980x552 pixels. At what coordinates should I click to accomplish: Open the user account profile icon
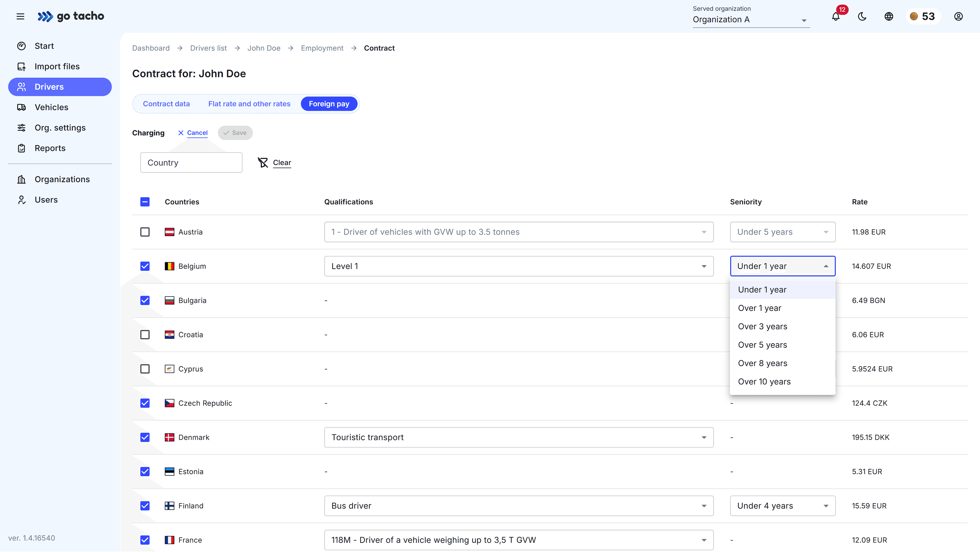958,16
